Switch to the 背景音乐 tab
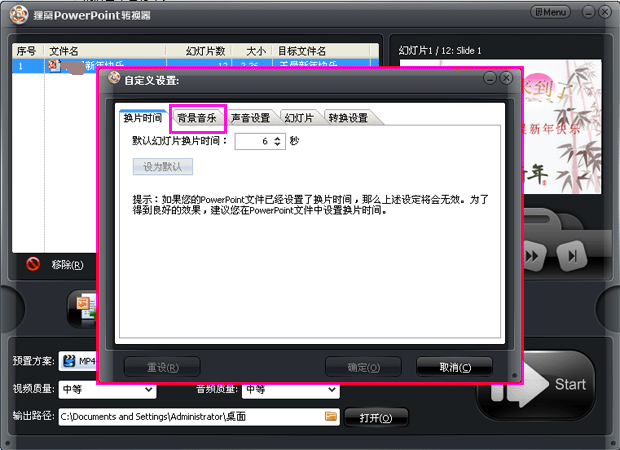This screenshot has width=620, height=450. [197, 118]
